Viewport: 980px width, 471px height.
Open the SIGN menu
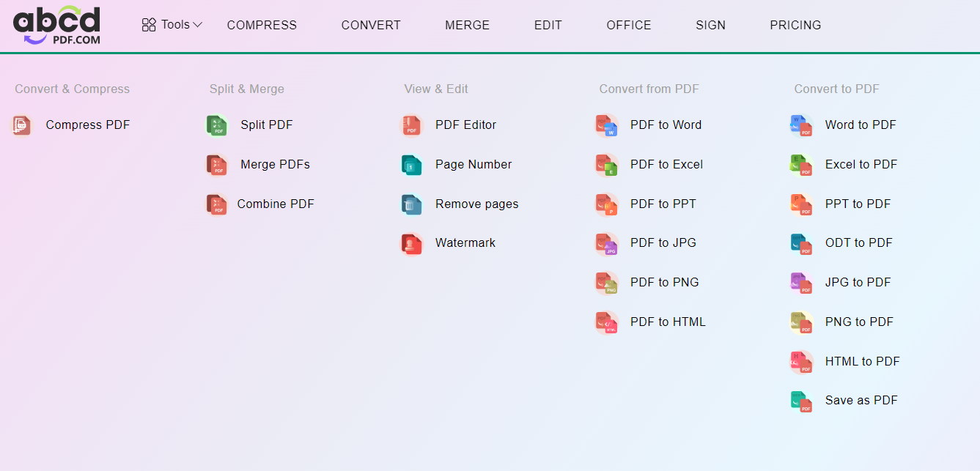coord(710,25)
